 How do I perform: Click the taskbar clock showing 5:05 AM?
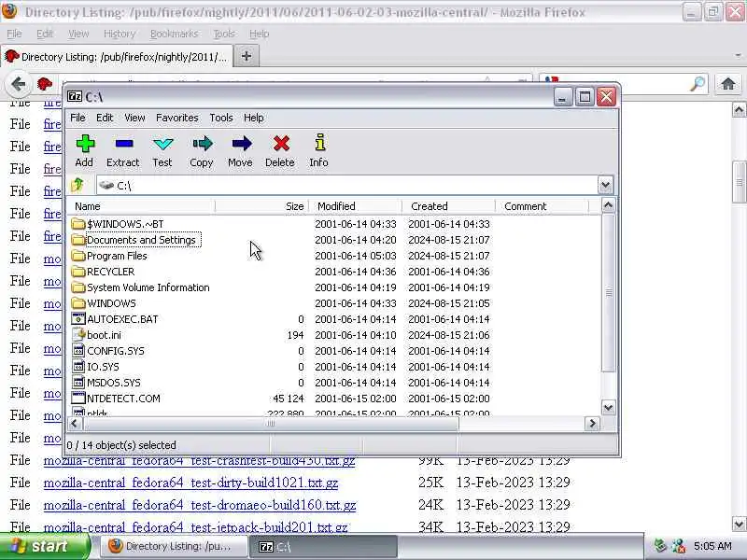(712, 546)
